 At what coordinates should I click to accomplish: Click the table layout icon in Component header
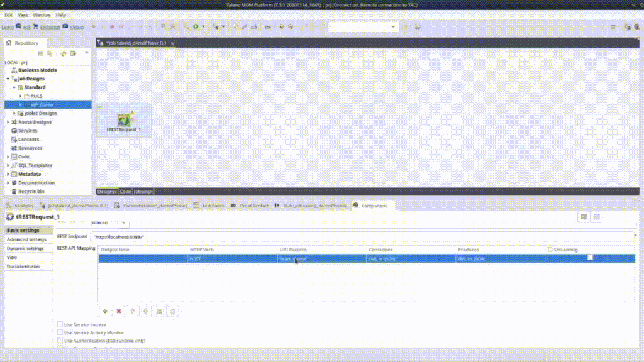[584, 217]
